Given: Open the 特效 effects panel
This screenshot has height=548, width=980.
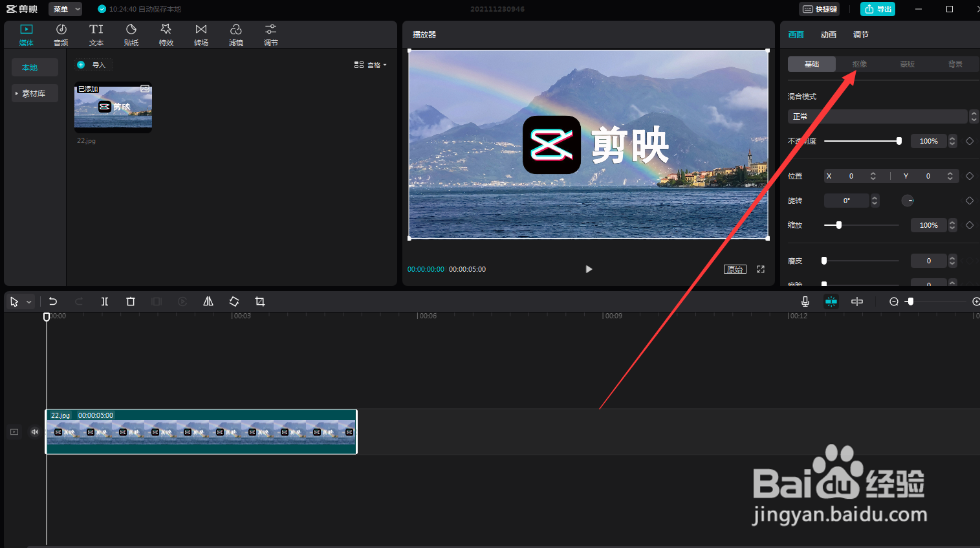Looking at the screenshot, I should click(x=166, y=35).
